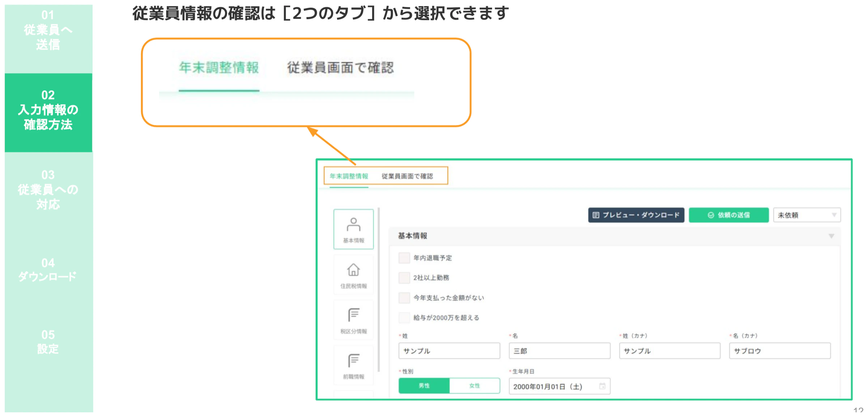868x417 pixels.
Task: Switch to 従業員画面で確認 tab in the screenshot
Action: click(407, 176)
